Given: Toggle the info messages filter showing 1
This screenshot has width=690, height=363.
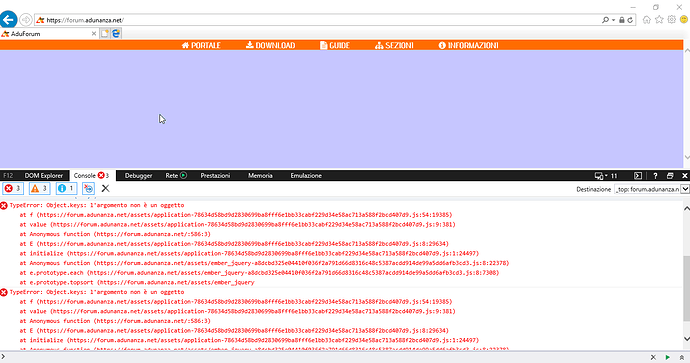Looking at the screenshot, I should (x=66, y=188).
